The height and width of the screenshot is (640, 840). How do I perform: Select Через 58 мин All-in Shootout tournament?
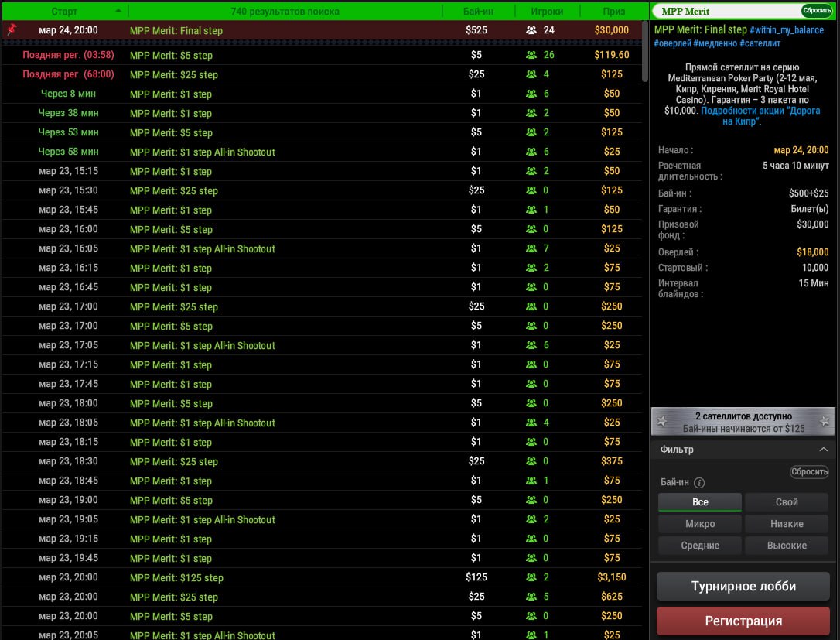[x=322, y=152]
